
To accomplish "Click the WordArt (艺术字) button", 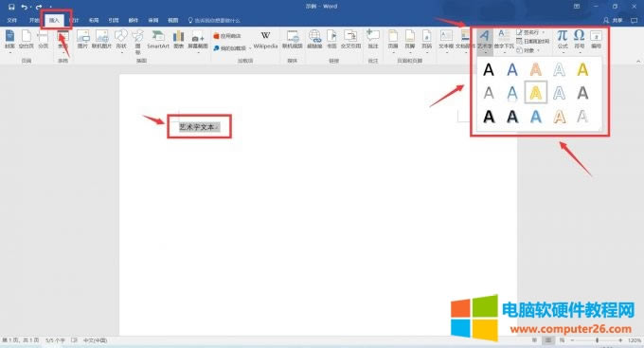I will coord(485,41).
